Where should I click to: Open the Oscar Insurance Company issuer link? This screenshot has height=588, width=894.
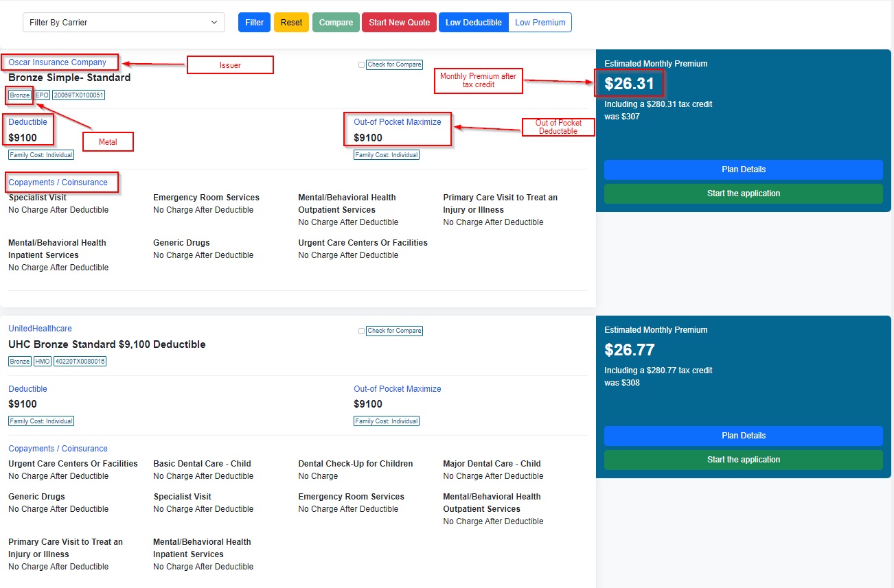58,62
